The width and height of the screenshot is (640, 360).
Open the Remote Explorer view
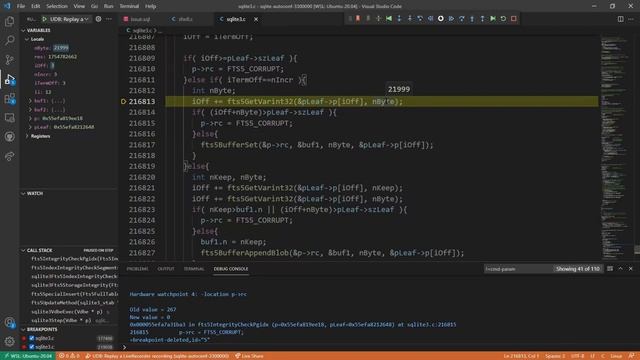(x=9, y=118)
